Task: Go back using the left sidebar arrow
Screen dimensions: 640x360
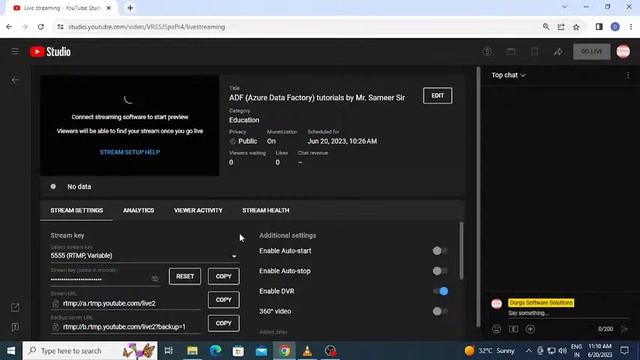Action: coord(15,80)
